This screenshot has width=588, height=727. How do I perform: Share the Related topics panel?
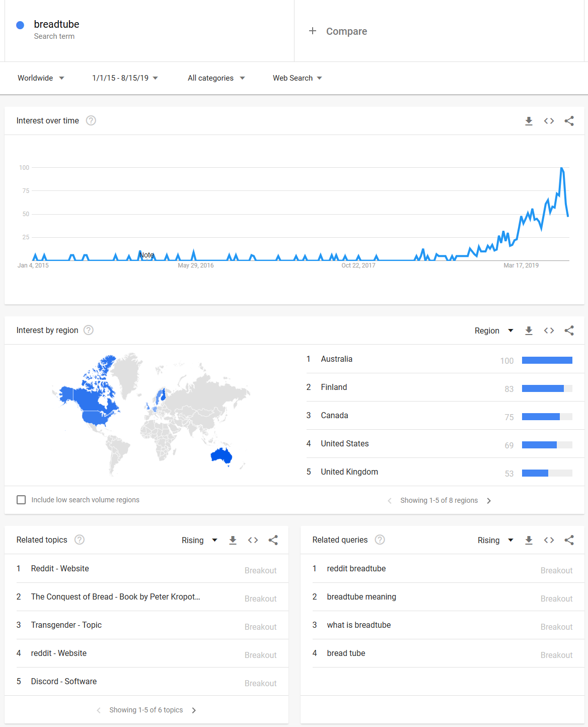tap(273, 540)
